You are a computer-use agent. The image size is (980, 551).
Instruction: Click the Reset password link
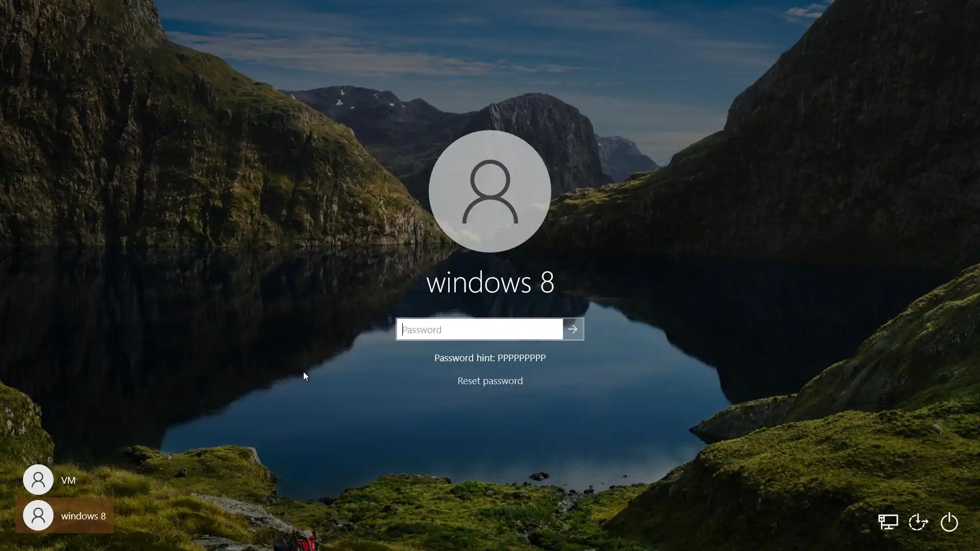click(x=490, y=381)
